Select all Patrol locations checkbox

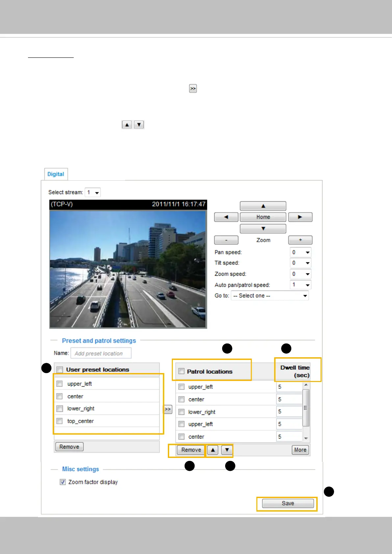181,371
